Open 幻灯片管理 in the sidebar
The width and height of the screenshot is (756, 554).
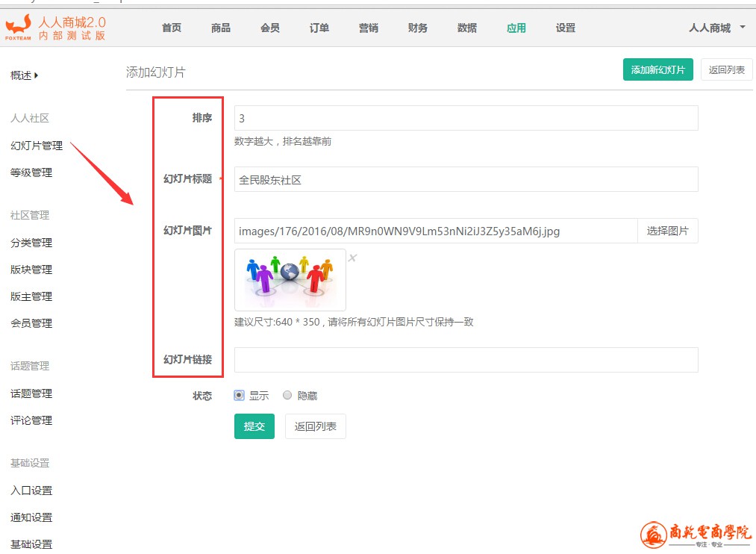point(37,146)
